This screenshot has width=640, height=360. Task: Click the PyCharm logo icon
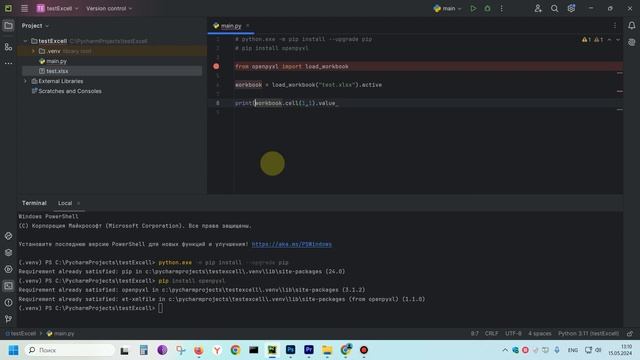pos(8,8)
